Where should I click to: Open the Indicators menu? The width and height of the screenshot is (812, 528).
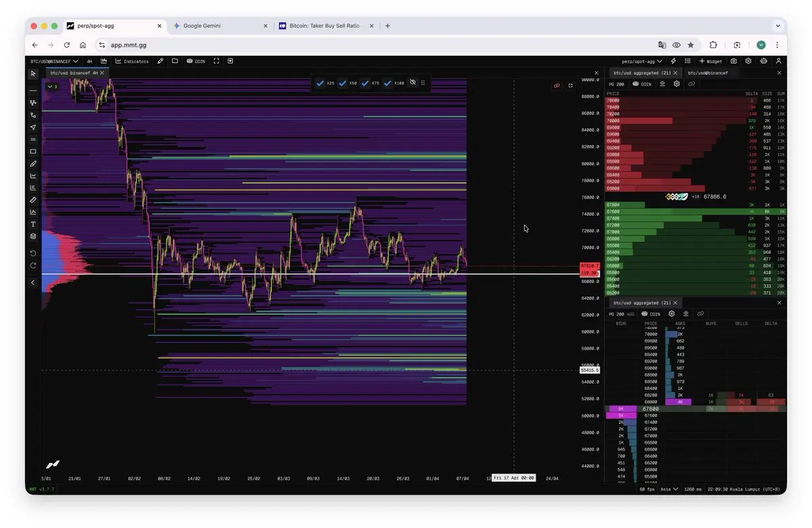132,61
